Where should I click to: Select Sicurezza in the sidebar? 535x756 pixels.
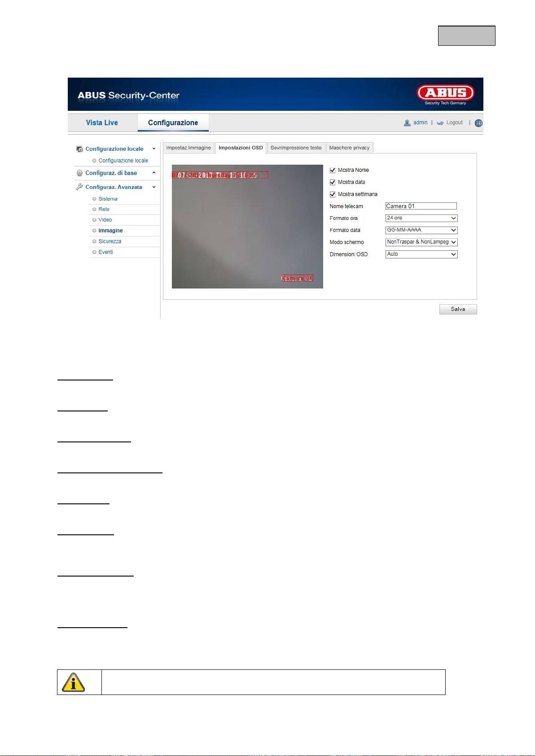point(110,241)
